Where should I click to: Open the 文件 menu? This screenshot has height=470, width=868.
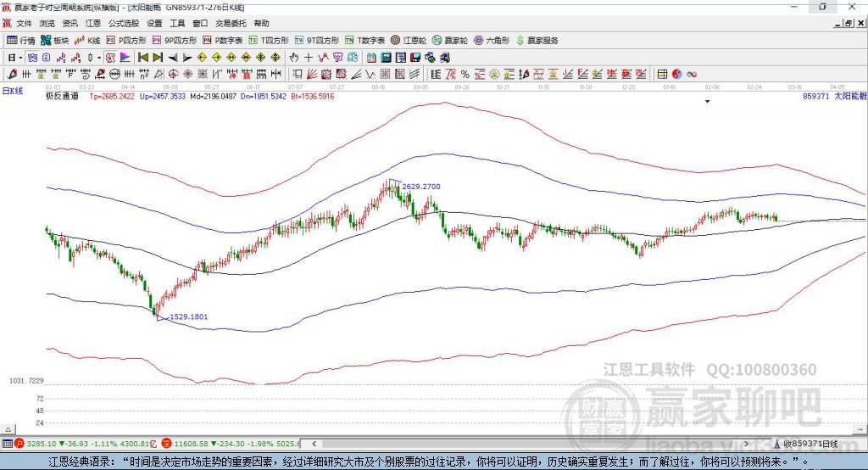pyautogui.click(x=24, y=23)
